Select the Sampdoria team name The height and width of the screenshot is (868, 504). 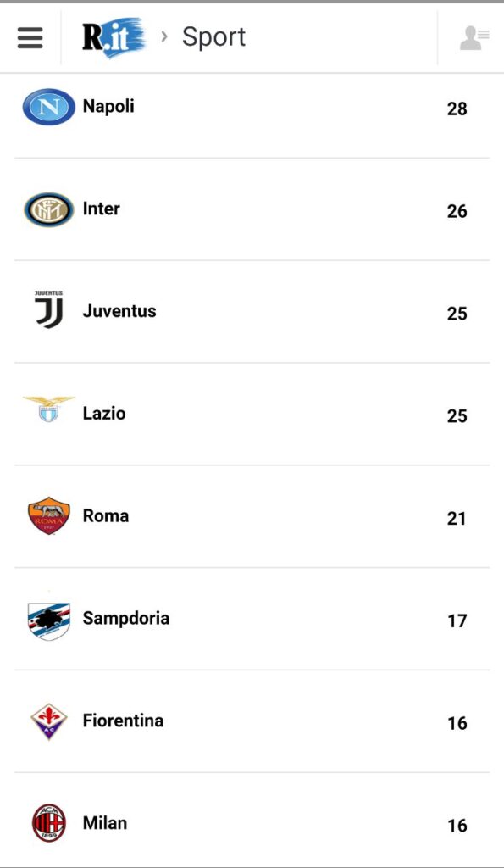click(126, 618)
